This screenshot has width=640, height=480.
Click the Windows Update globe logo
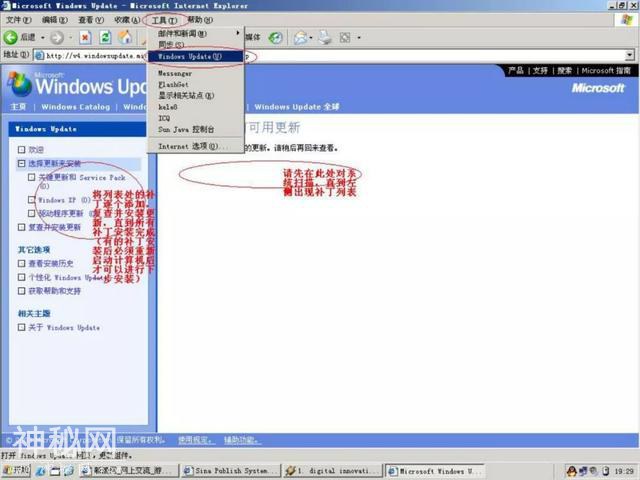tap(20, 84)
